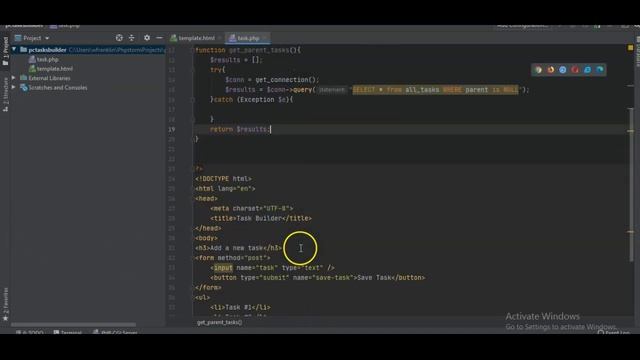Click '<li>Task #1</li>' line

[240, 307]
